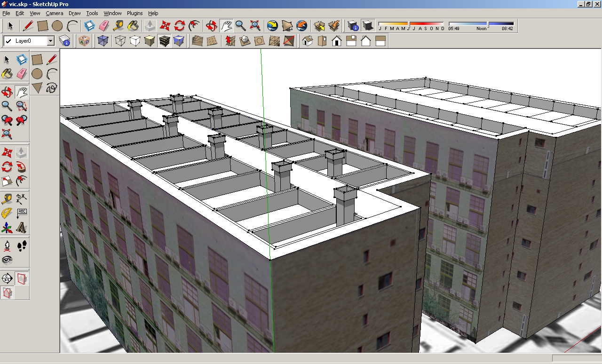Activate the Walk tool footprints icon

21,245
